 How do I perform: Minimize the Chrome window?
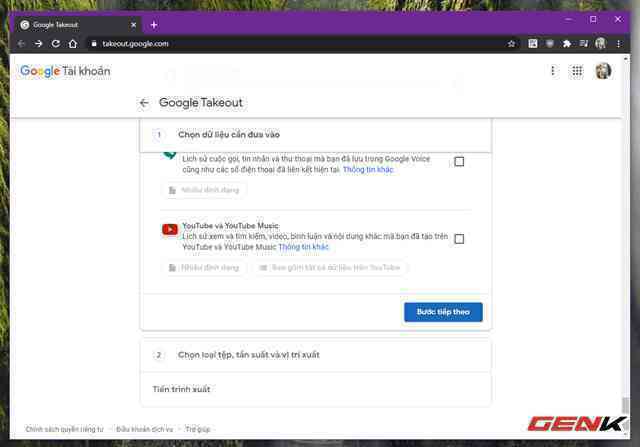pyautogui.click(x=569, y=19)
